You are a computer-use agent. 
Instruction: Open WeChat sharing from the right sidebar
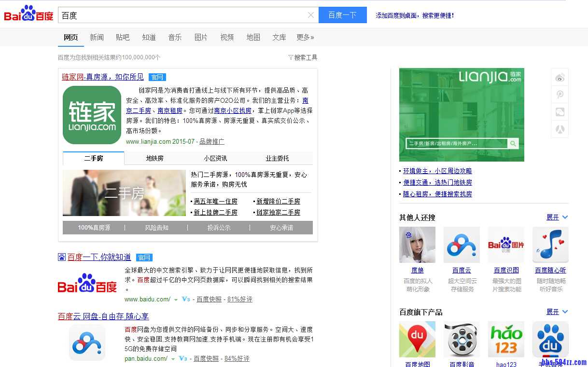click(x=560, y=112)
